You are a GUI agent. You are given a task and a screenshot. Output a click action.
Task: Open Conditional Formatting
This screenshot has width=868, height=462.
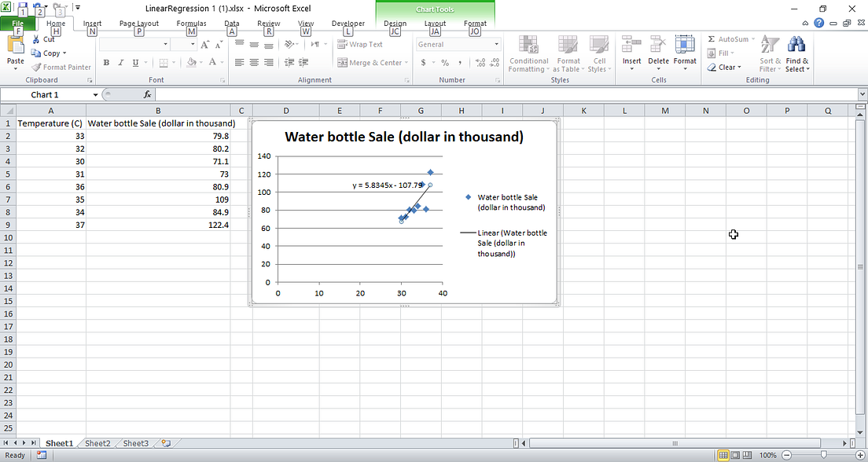click(528, 55)
